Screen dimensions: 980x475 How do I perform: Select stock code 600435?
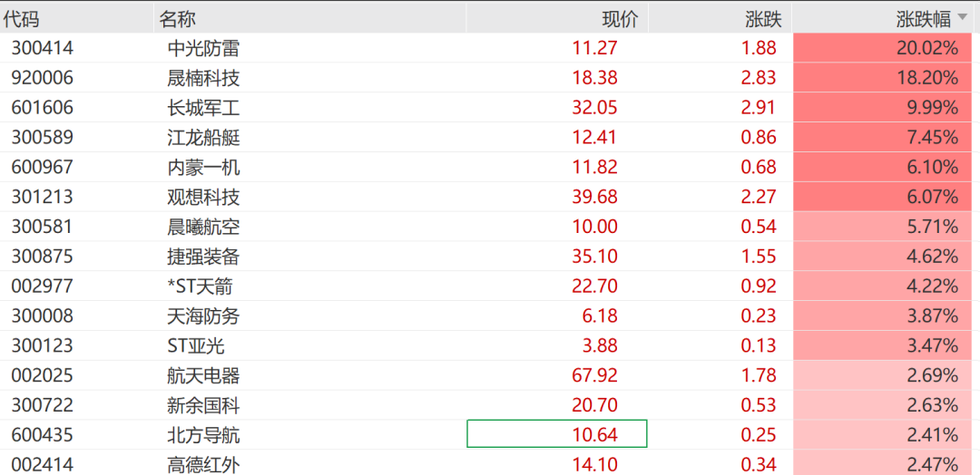pos(43,436)
